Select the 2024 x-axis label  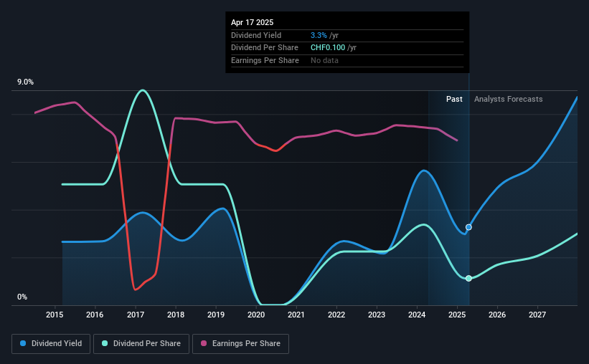(x=417, y=315)
